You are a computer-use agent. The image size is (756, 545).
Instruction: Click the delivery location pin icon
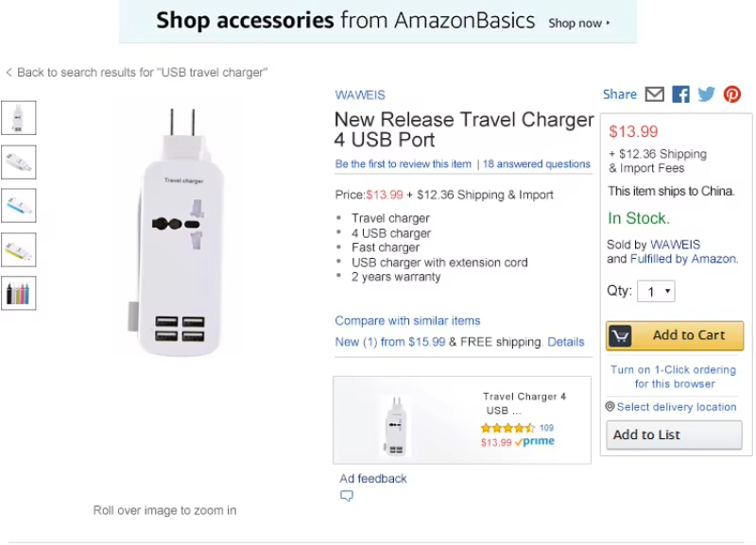tap(610, 407)
